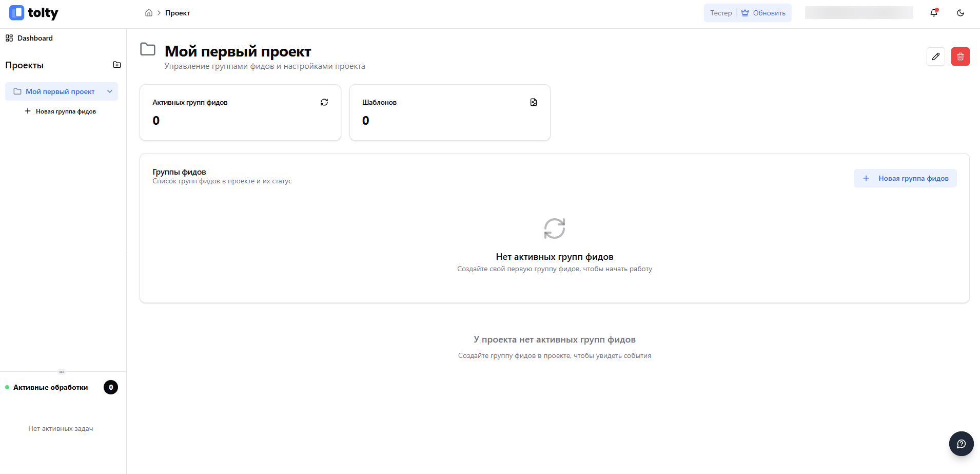This screenshot has width=980, height=474.
Task: Open the home breadcrumb icon
Action: 149,13
